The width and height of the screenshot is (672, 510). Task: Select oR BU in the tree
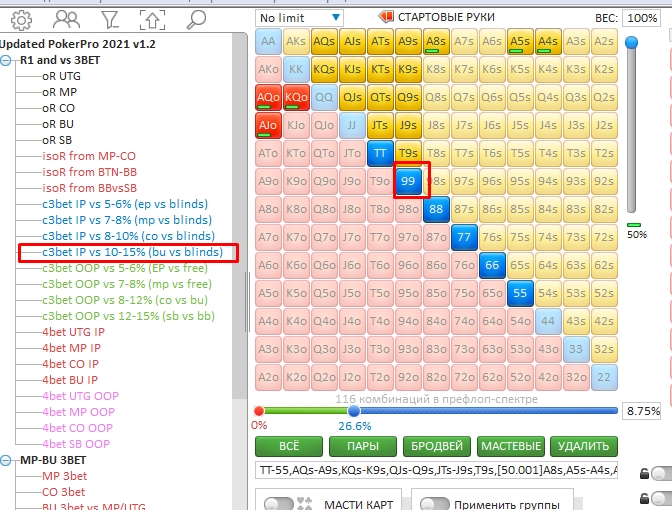[58, 124]
